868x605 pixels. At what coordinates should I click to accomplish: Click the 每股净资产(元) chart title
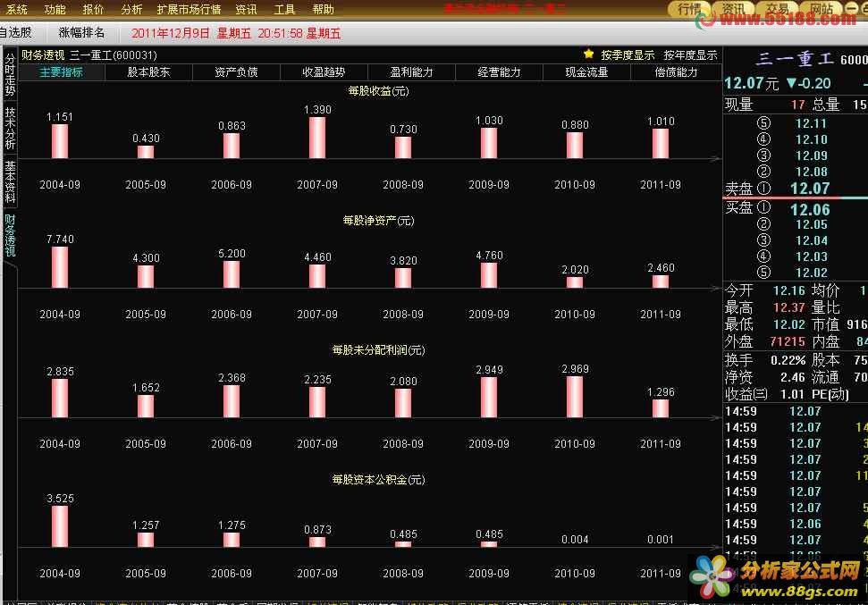click(379, 221)
